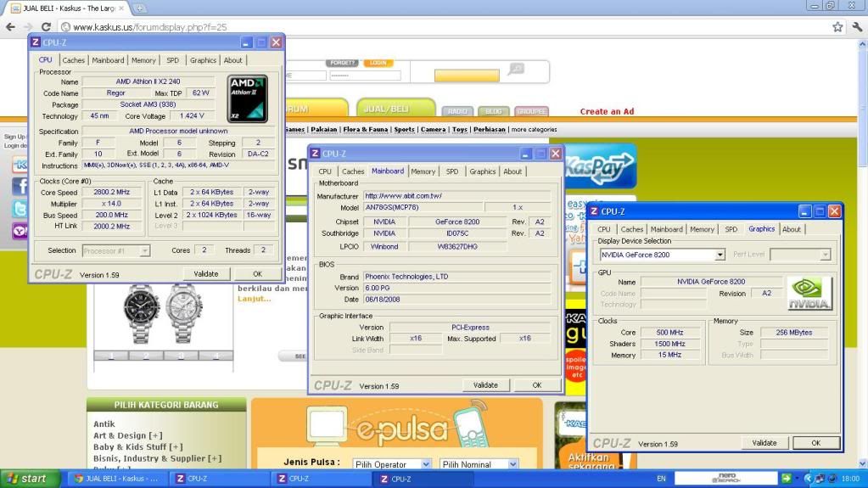Click OK in the Graphics window
Screen dimensions: 868x488
coord(816,442)
